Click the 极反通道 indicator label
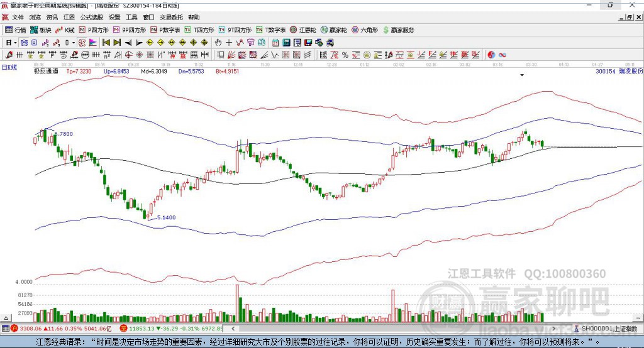Viewport: 644px width, 348px height. [46, 71]
